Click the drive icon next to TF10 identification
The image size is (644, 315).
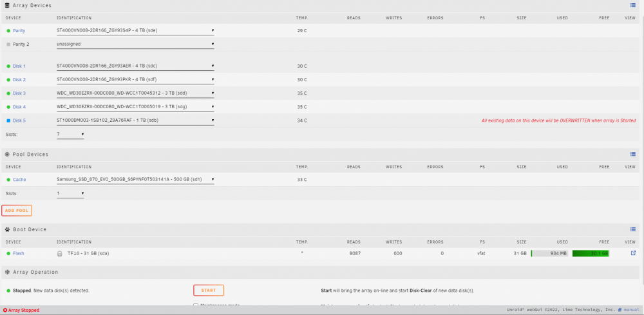(59, 253)
